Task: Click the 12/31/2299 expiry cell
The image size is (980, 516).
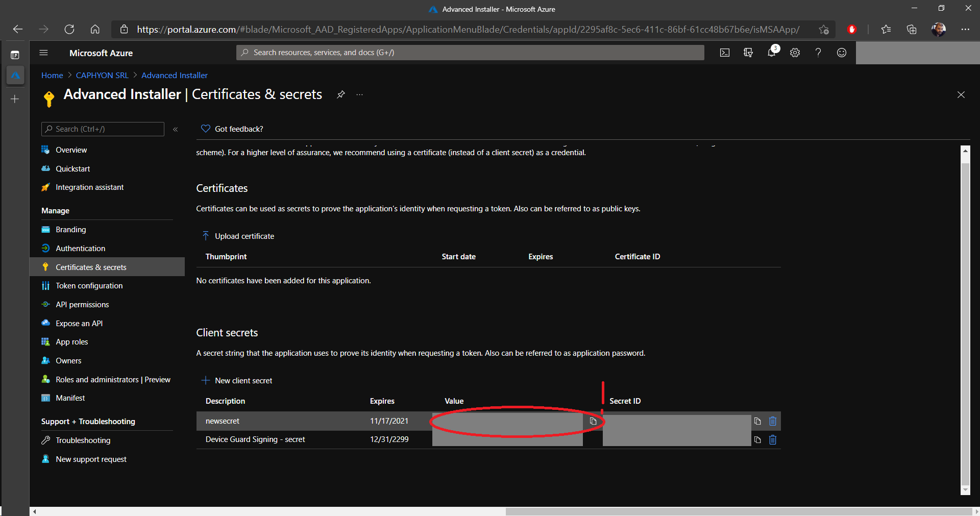Action: [x=389, y=439]
